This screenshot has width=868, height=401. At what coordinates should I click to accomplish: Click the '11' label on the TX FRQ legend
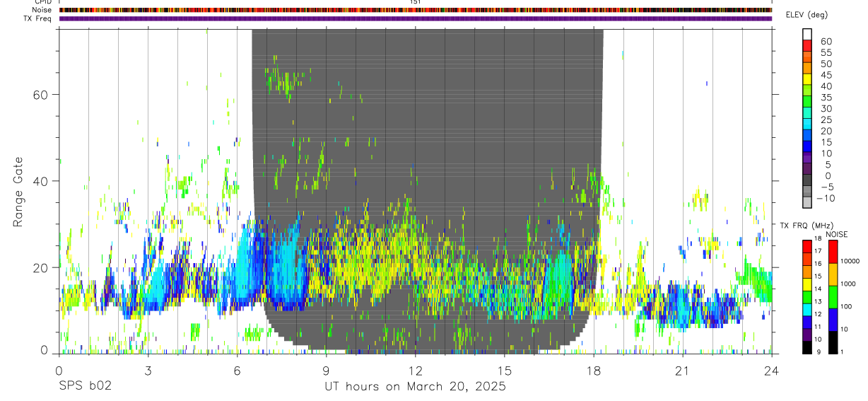pos(818,326)
